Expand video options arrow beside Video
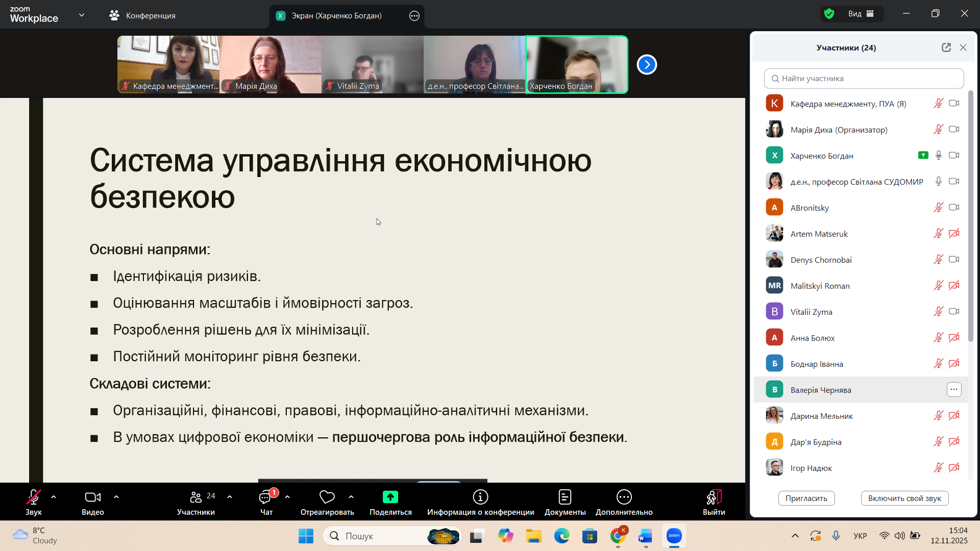This screenshot has height=551, width=980. 116,497
